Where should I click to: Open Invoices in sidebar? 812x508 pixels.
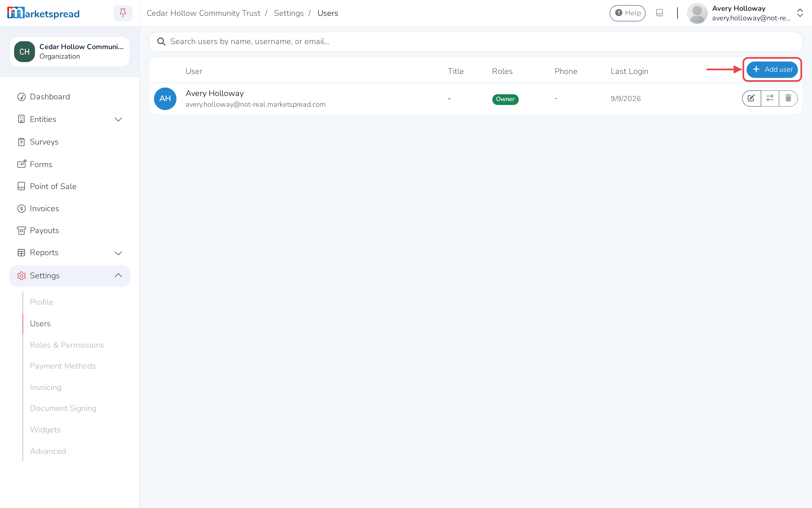coord(69,208)
